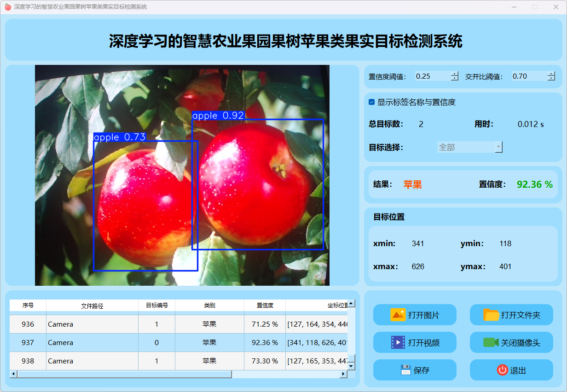Decrease 交并比阈值 with the down arrow
This screenshot has height=392, width=567.
pos(551,79)
